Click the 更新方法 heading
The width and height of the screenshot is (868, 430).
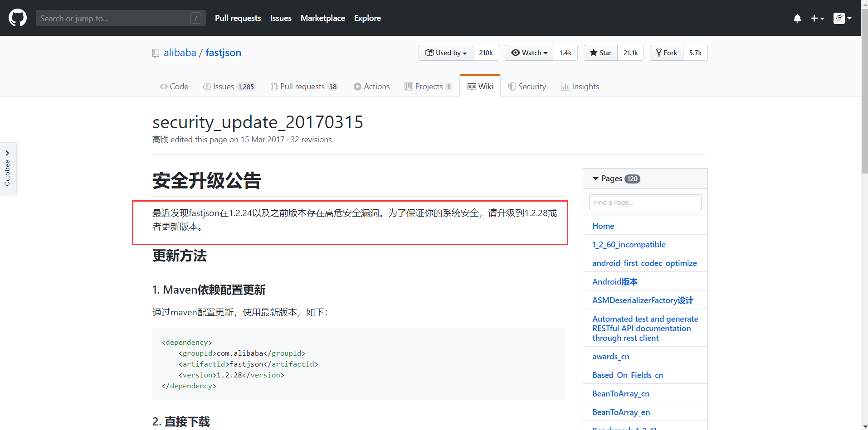click(x=180, y=256)
